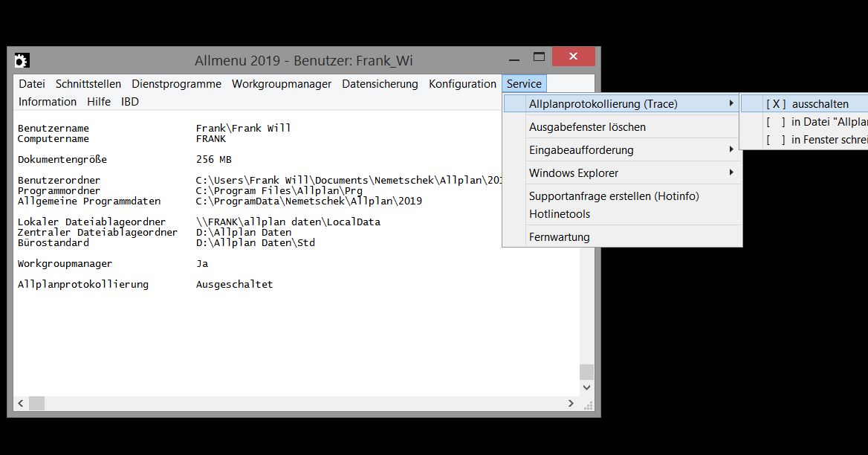Click Supportanfrage erstellen (Hotinfo)

tap(613, 196)
